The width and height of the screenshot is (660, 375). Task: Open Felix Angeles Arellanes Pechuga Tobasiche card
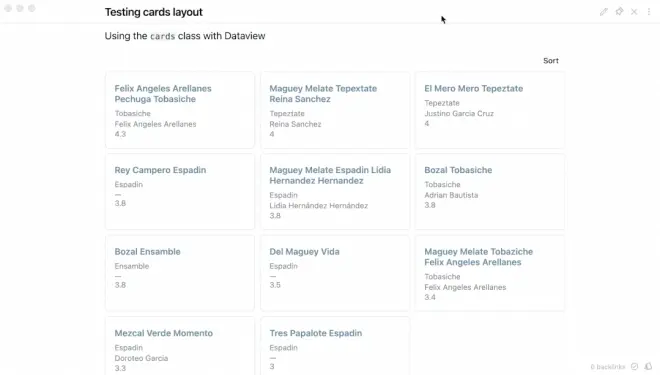click(x=163, y=93)
